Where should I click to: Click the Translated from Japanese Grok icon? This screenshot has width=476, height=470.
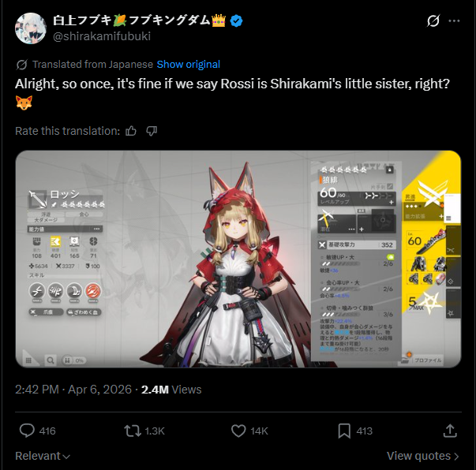point(21,65)
